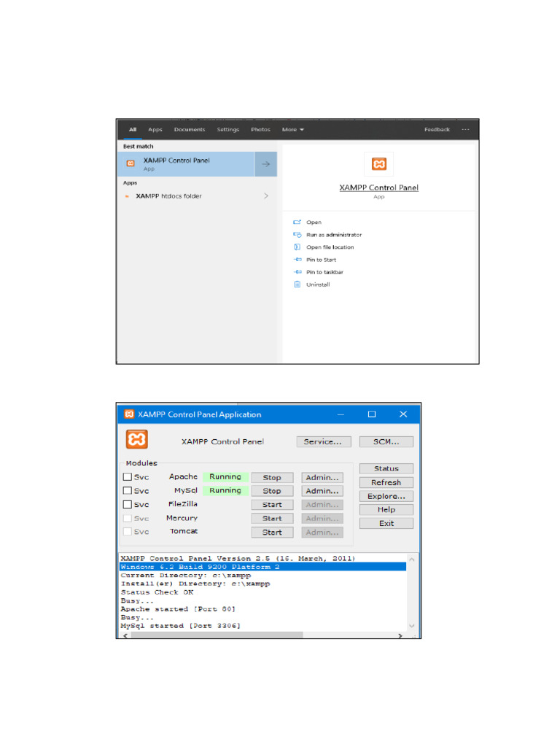Click the Refresh button

click(386, 483)
